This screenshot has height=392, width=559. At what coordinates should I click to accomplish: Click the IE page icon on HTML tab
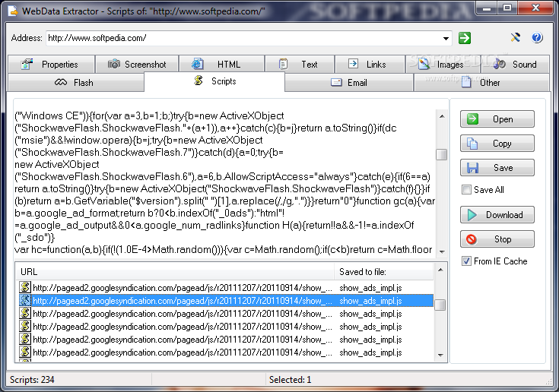(198, 64)
